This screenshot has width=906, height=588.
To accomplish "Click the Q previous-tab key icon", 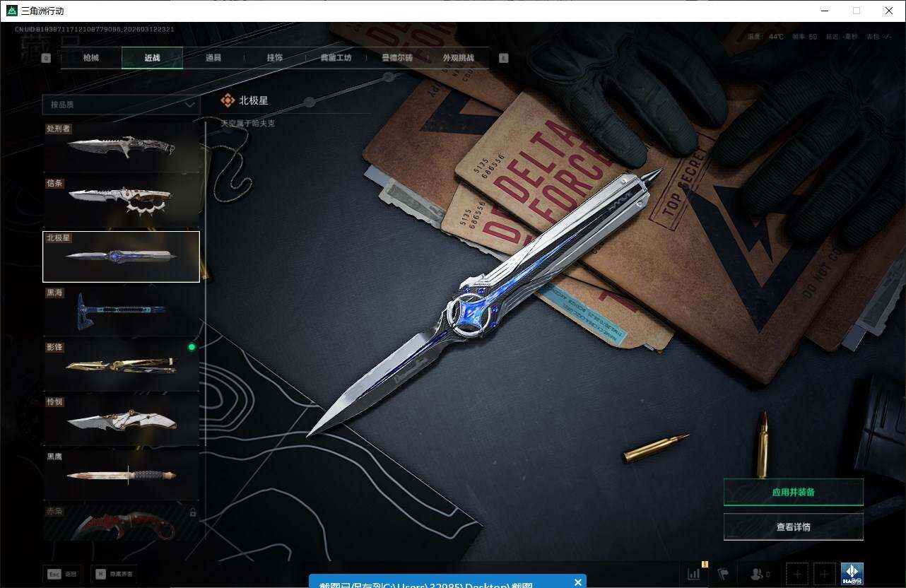I will point(46,58).
